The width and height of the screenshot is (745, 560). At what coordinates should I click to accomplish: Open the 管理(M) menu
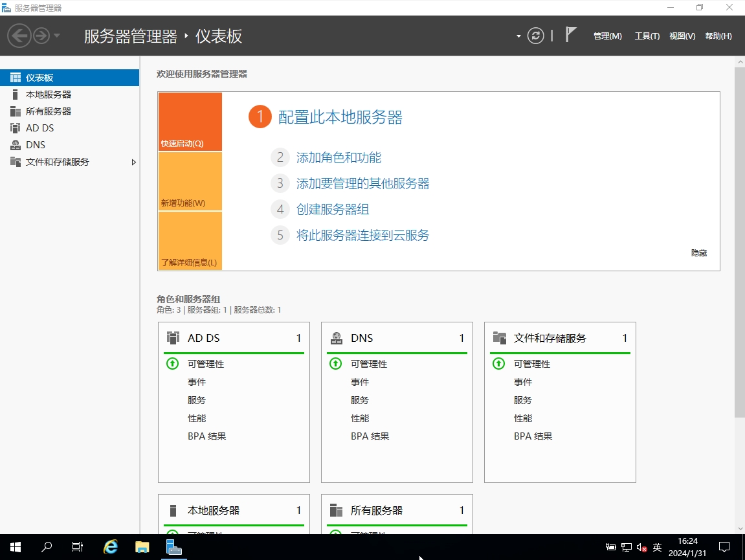(x=607, y=36)
